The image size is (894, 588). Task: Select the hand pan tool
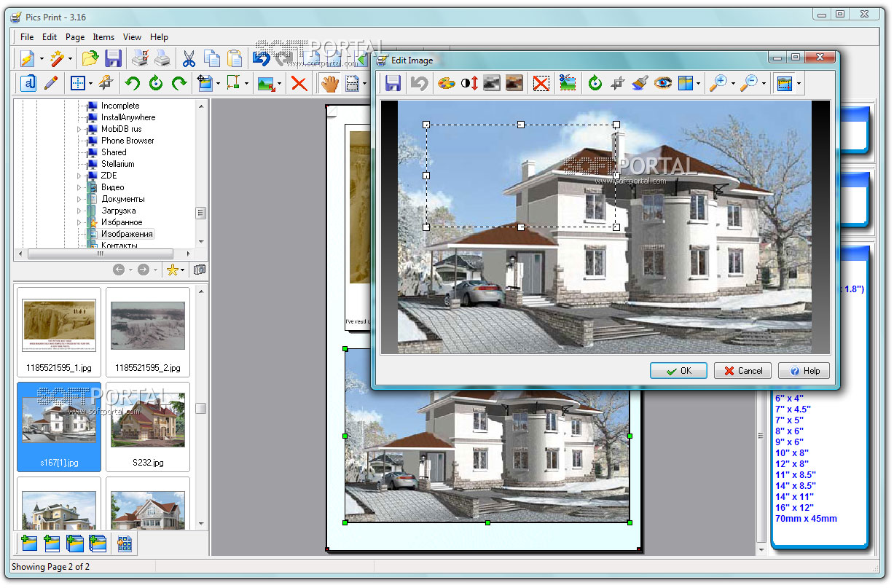pos(330,83)
